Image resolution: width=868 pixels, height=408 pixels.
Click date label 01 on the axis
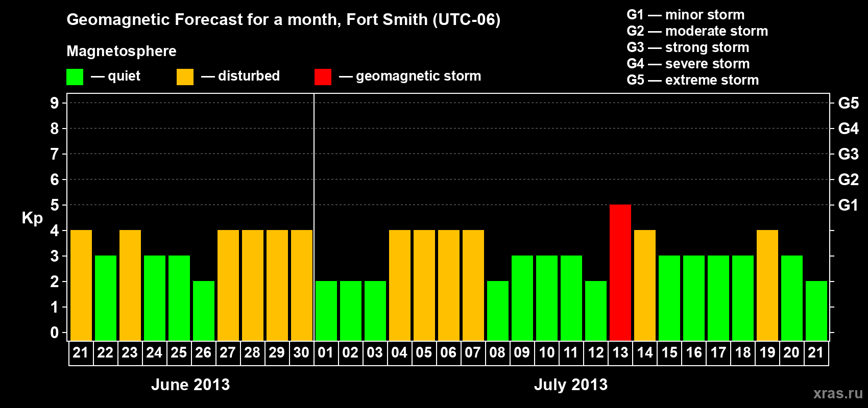point(326,353)
